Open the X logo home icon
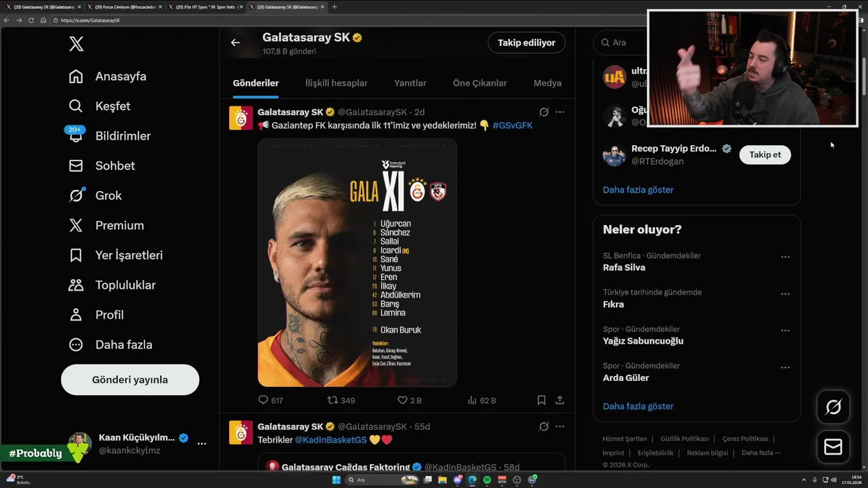The width and height of the screenshot is (868, 488). (76, 45)
